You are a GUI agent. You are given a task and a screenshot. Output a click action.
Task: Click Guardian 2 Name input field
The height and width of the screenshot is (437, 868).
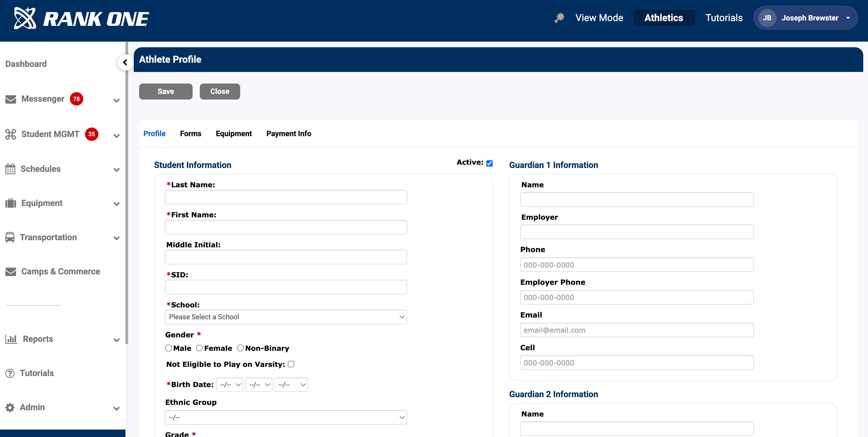point(636,429)
